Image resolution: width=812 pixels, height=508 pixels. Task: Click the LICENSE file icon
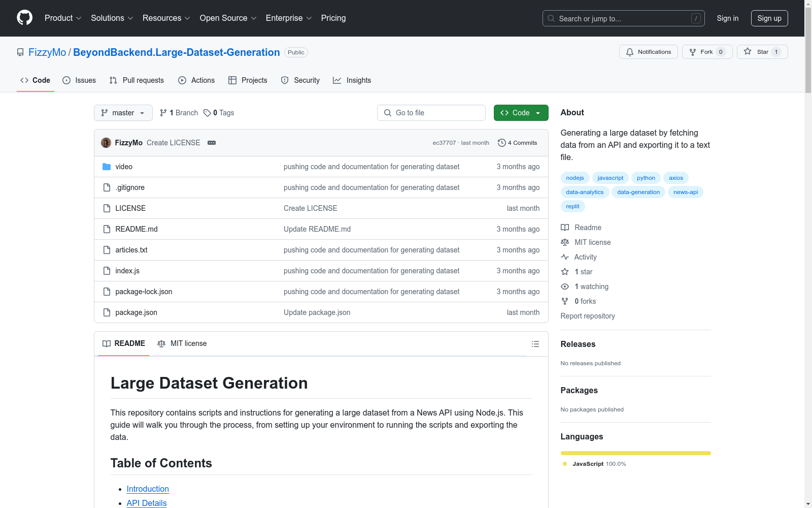click(x=107, y=208)
